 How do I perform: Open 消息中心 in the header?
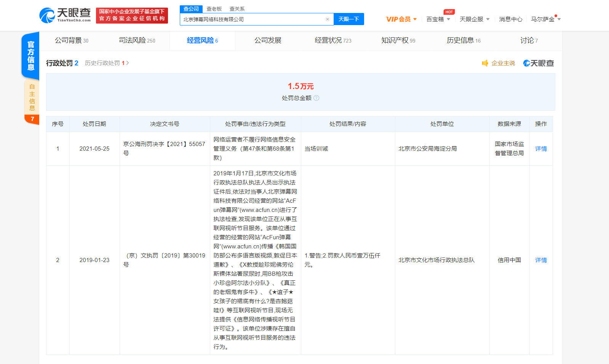510,19
